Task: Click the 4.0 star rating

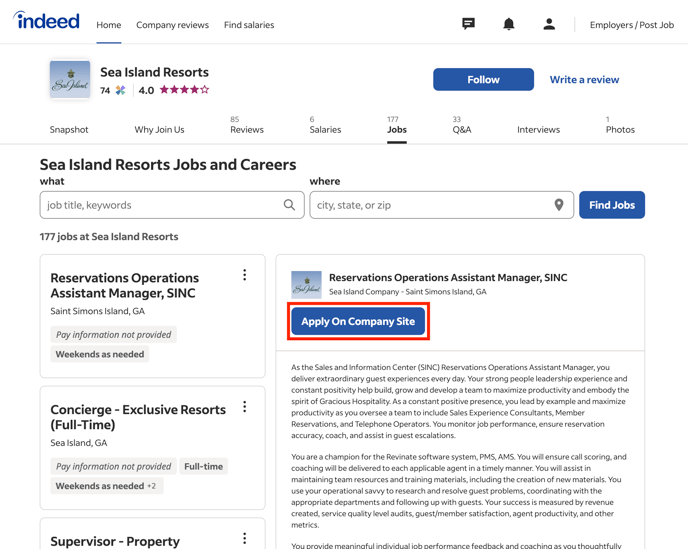Action: [174, 90]
